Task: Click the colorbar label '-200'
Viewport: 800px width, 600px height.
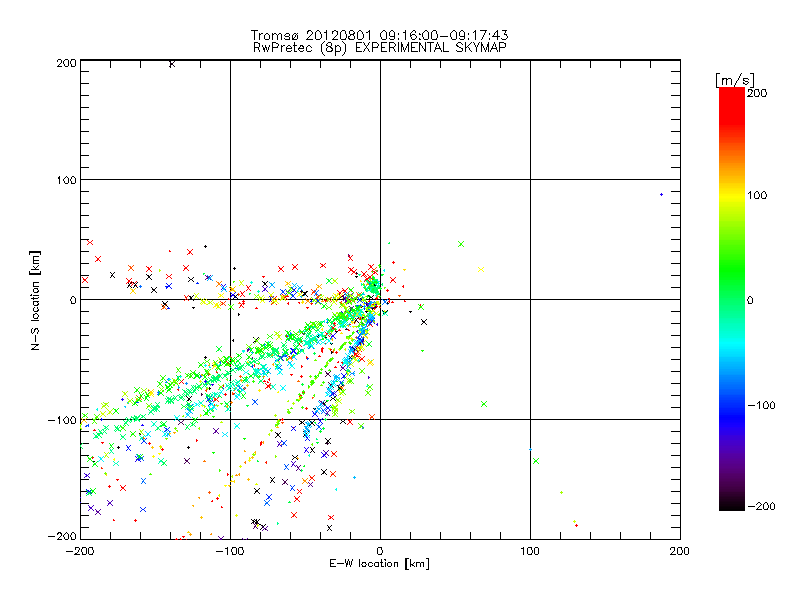Action: point(761,506)
